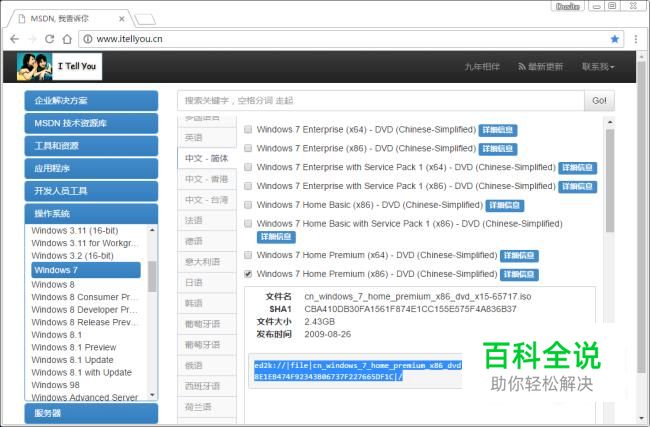Viewport: 650px width, 427px height.
Task: Check Windows 7 Enterprise (x64) DVD checkbox
Action: coord(248,129)
